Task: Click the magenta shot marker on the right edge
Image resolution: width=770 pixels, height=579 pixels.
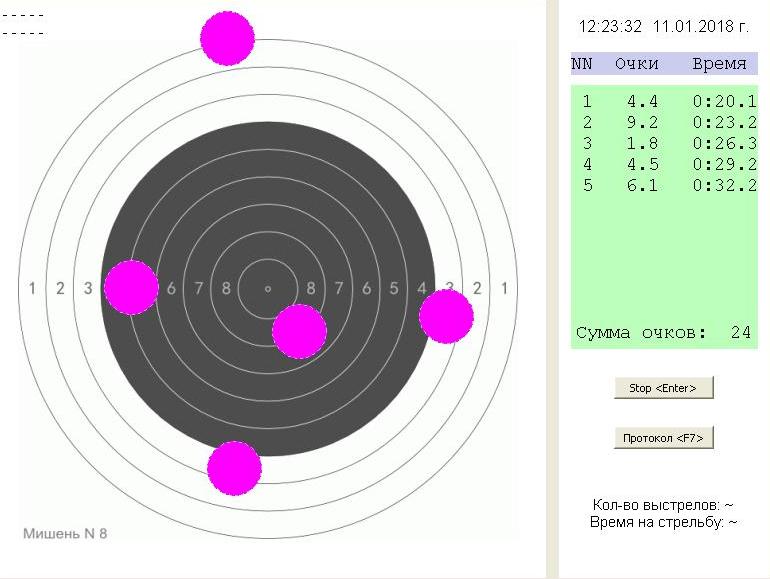Action: tap(445, 317)
